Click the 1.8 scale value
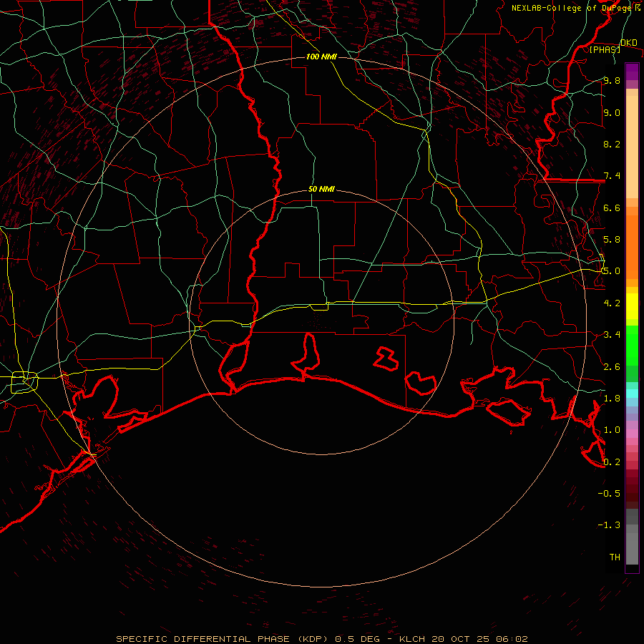Image resolution: width=644 pixels, height=644 pixels. (x=612, y=399)
